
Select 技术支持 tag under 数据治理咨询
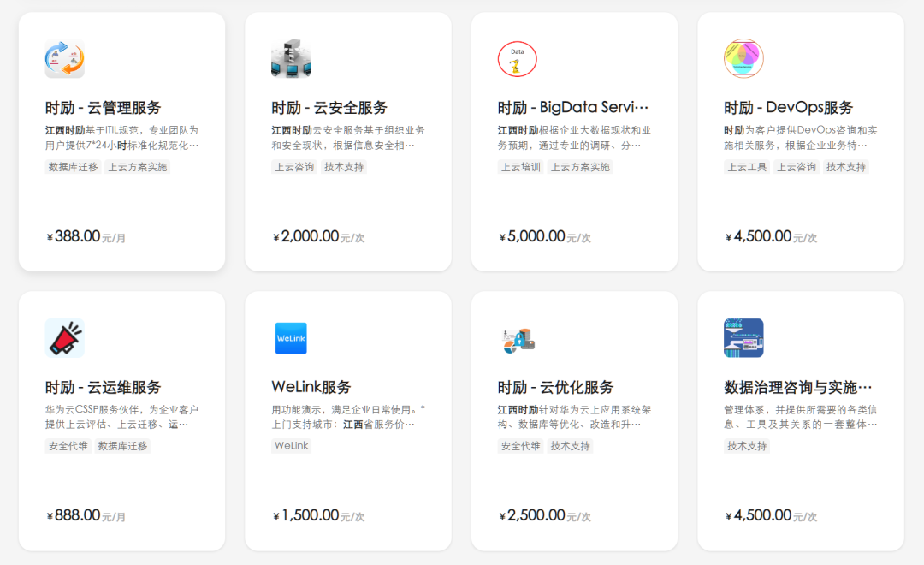pos(747,446)
